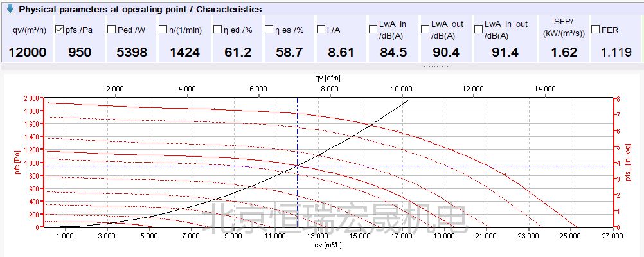644x257 pixels.
Task: Toggle the I /A current checkbox
Action: (321, 30)
